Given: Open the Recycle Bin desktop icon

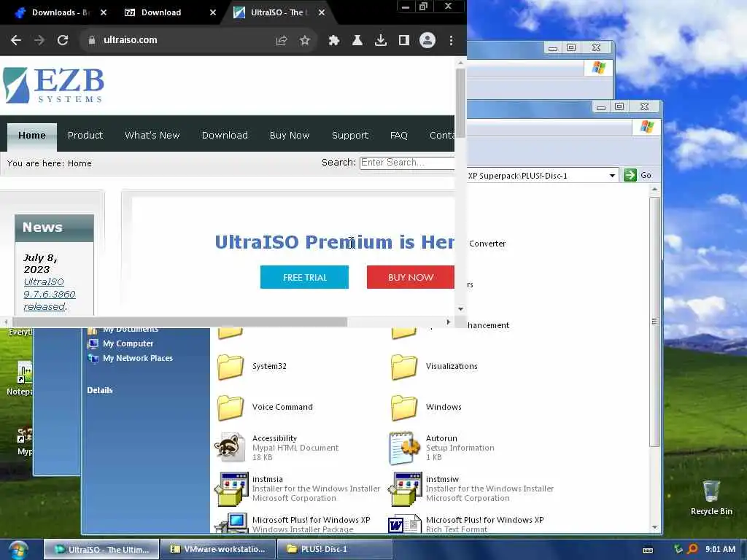Looking at the screenshot, I should 711,497.
